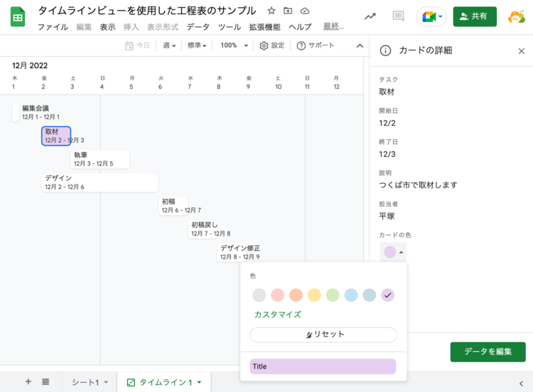
Task: Click the document title text
Action: tap(147, 11)
